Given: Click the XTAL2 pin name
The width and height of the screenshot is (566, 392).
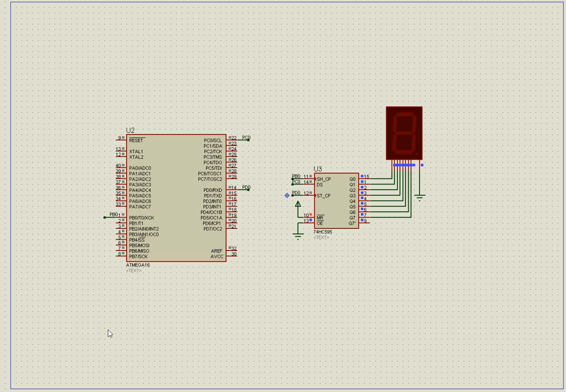Looking at the screenshot, I should click(x=136, y=157).
